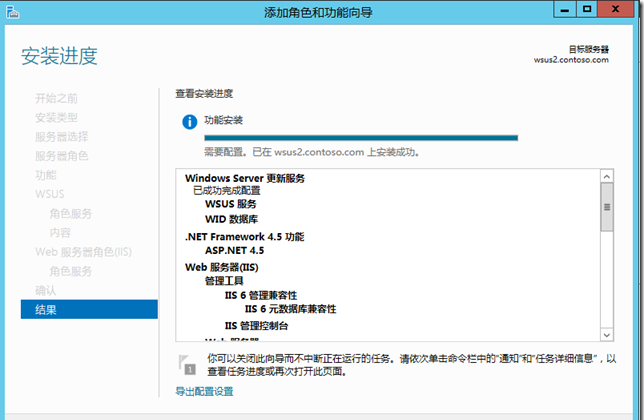The image size is (644, 420).
Task: Open the 导出配置设置 link
Action: pos(204,391)
